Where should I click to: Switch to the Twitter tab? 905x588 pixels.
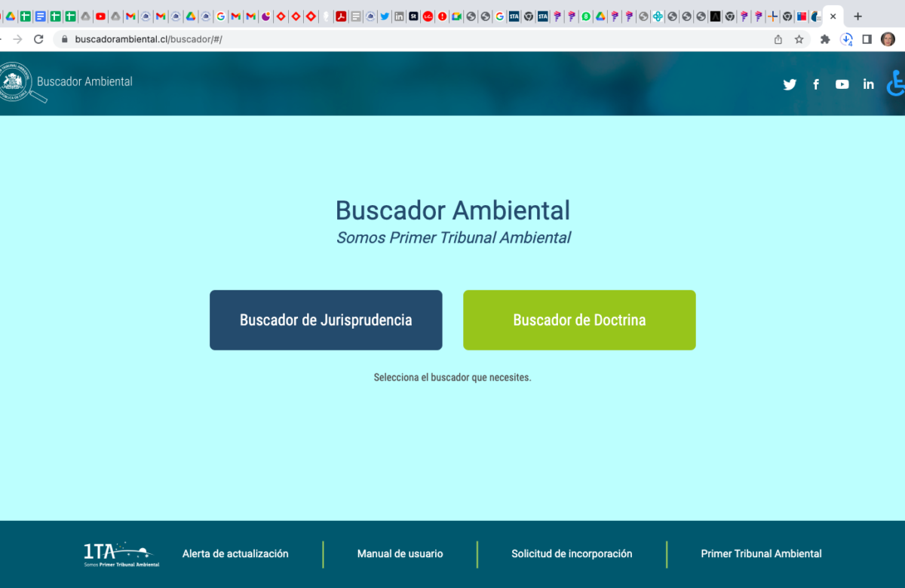pyautogui.click(x=385, y=17)
